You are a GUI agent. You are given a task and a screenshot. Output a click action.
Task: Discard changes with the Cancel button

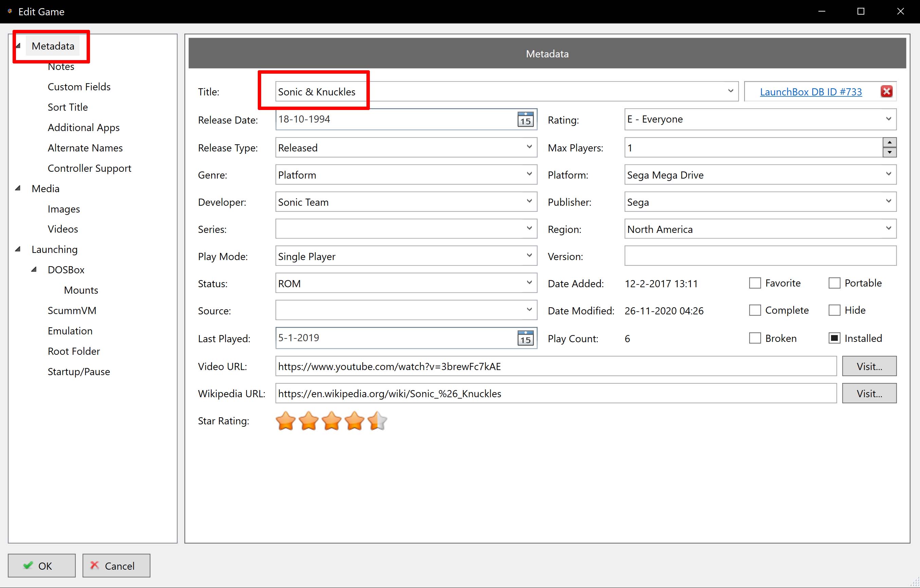click(x=116, y=565)
